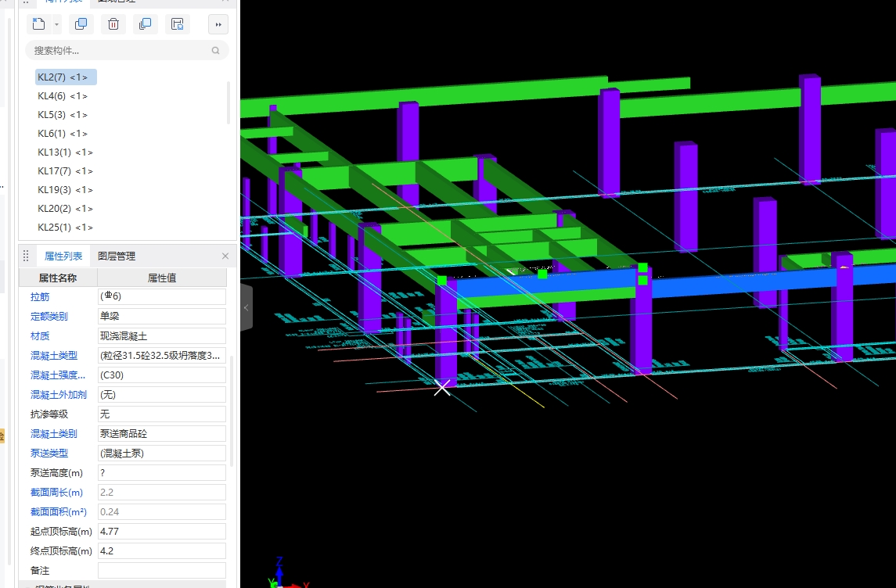The image size is (896, 588).
Task: Open the concrete strength value (C30)
Action: pos(162,375)
